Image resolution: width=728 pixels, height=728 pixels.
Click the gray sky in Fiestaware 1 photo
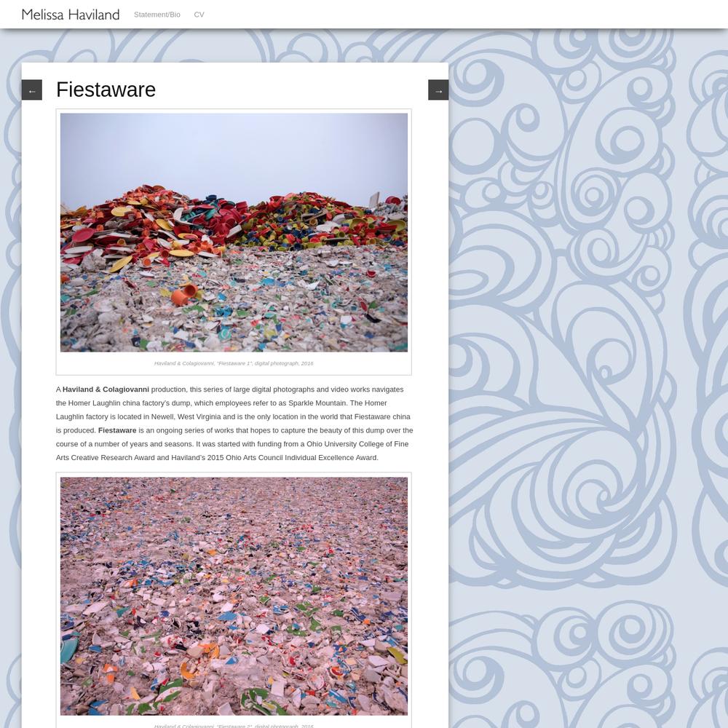pyautogui.click(x=234, y=149)
